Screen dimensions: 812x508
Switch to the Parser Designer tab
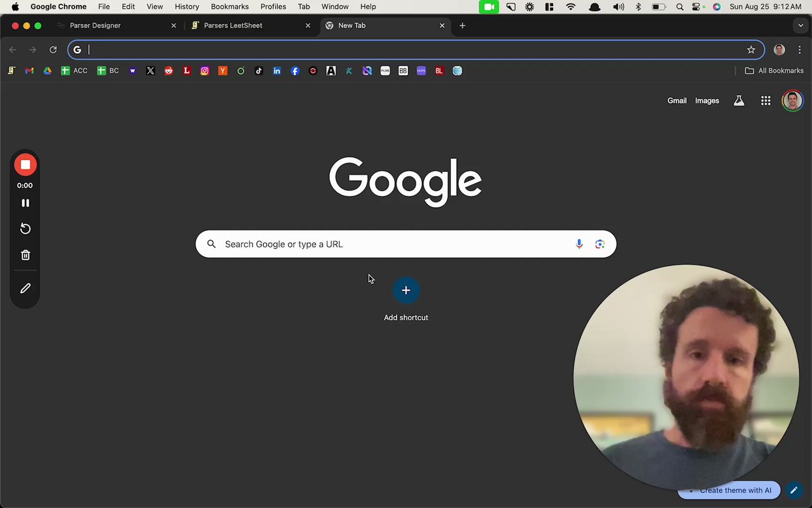tap(115, 25)
